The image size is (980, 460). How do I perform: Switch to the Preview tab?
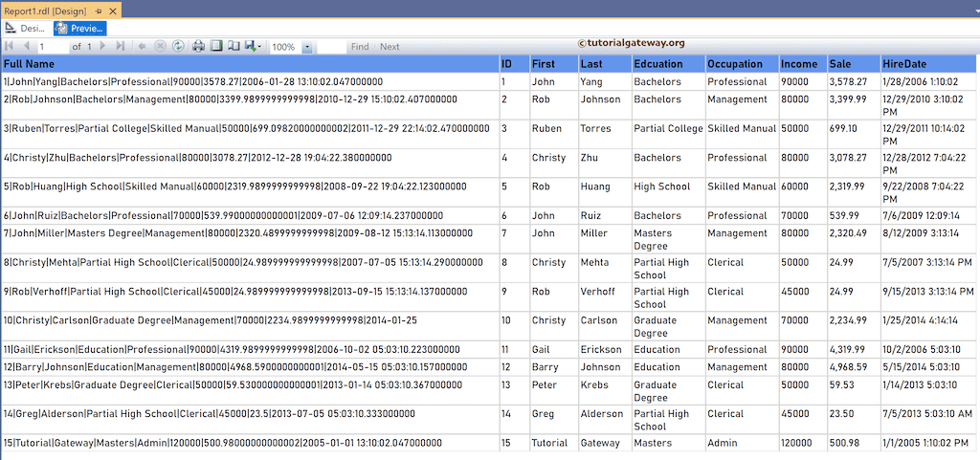click(x=80, y=28)
